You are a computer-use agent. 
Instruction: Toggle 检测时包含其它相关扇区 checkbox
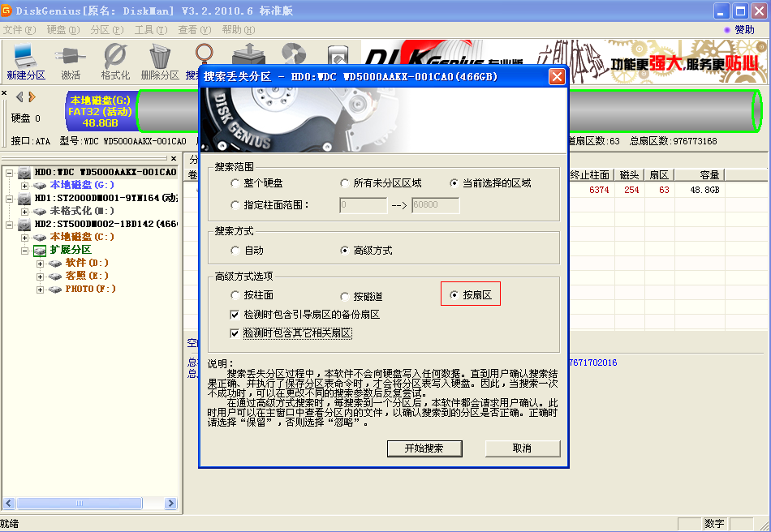tap(235, 333)
